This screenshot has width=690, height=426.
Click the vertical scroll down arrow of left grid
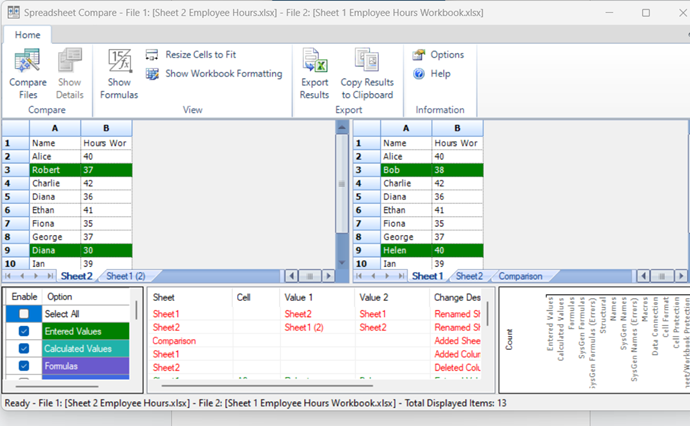click(x=342, y=263)
